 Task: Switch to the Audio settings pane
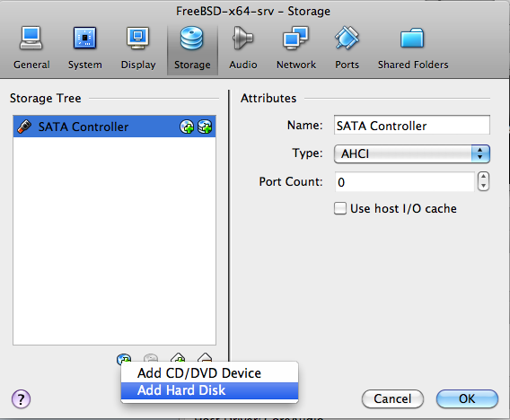pos(242,48)
